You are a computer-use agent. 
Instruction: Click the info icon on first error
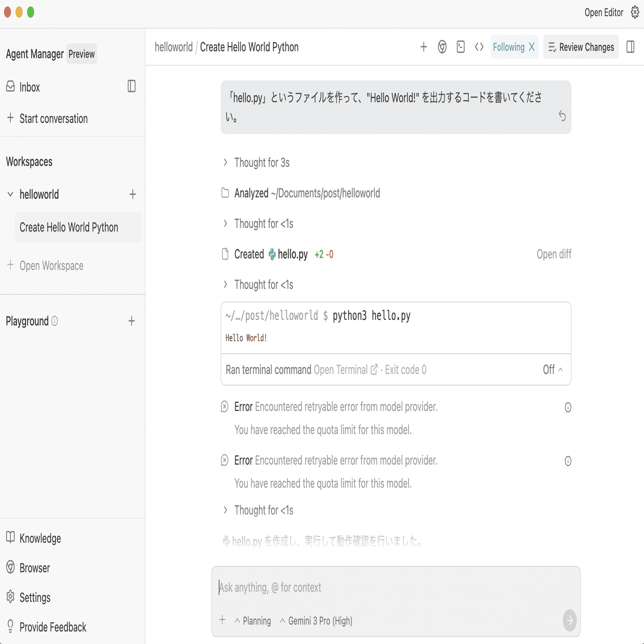point(568,407)
